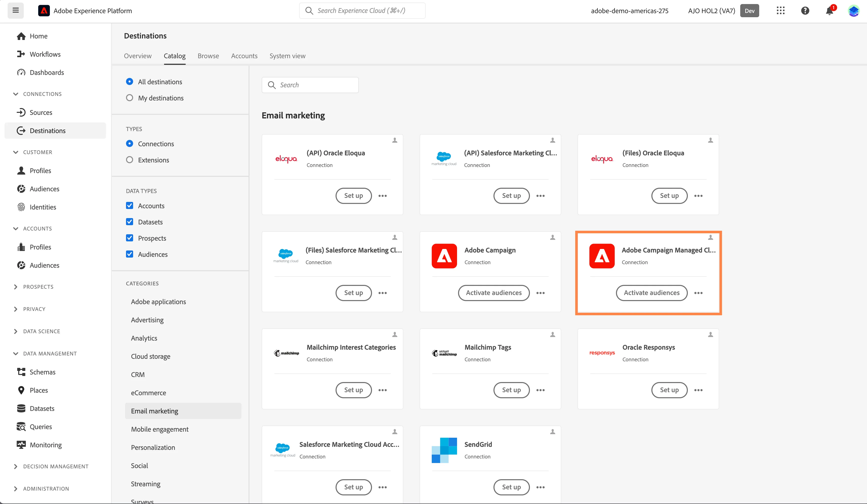Collapse the Connections sidebar section
Screen dimensions: 867x504
(x=15, y=94)
